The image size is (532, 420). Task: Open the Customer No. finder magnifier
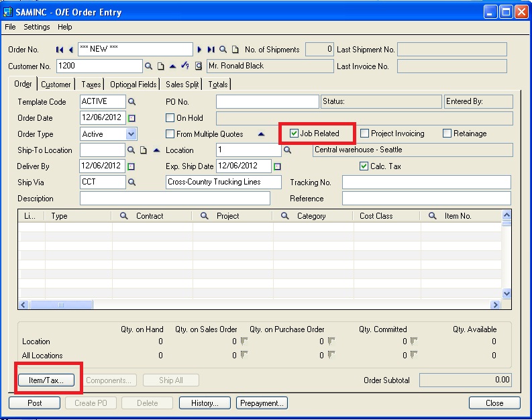(148, 66)
